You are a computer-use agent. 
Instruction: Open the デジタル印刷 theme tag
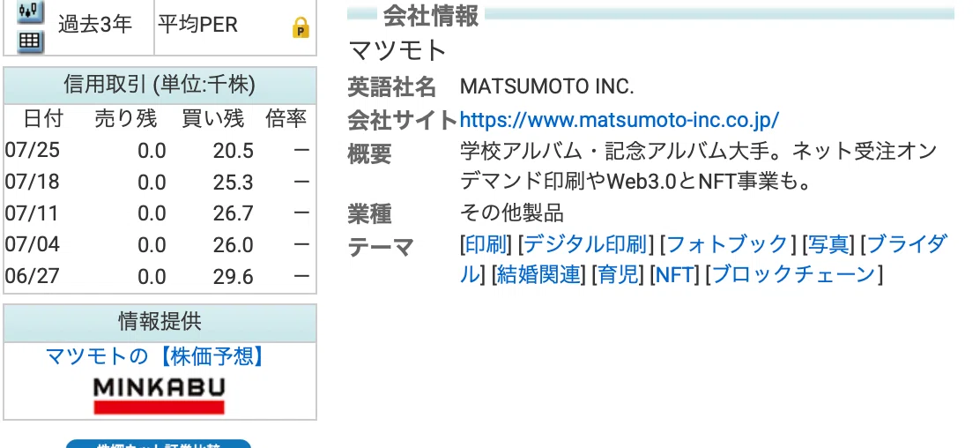pyautogui.click(x=586, y=244)
